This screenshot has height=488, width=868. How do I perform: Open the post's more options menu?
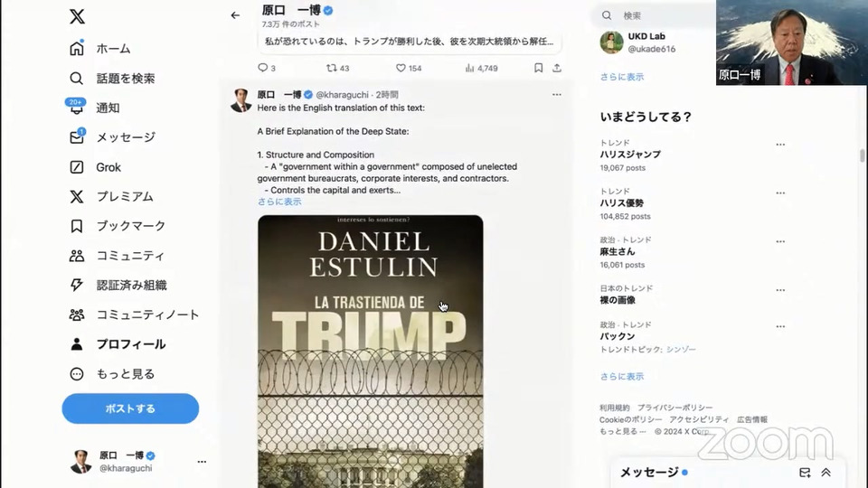(x=556, y=95)
